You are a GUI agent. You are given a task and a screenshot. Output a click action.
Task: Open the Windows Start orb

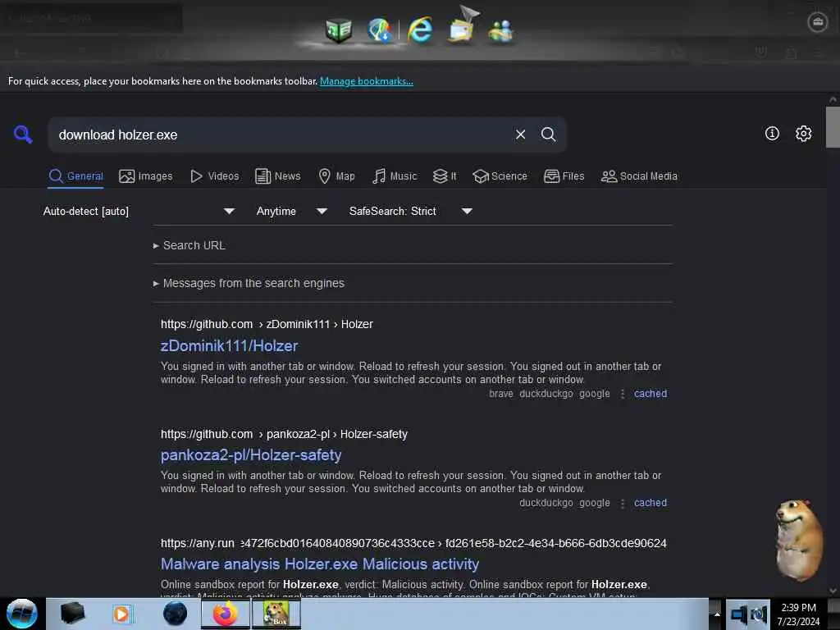[x=21, y=614]
